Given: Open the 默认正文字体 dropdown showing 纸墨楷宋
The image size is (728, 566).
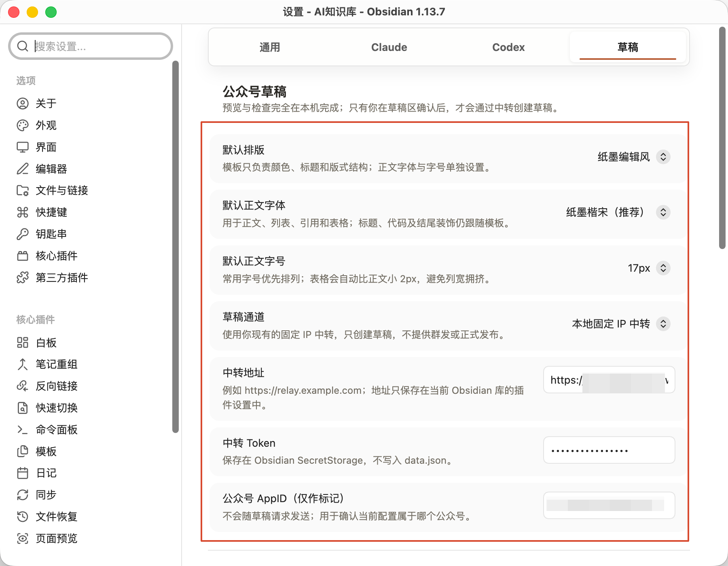Looking at the screenshot, I should coord(618,212).
